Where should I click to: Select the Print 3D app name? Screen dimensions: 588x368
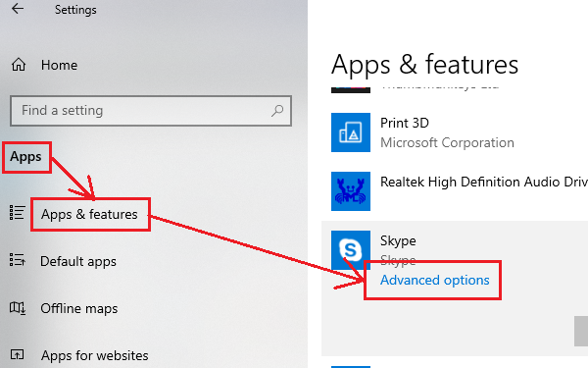[405, 123]
